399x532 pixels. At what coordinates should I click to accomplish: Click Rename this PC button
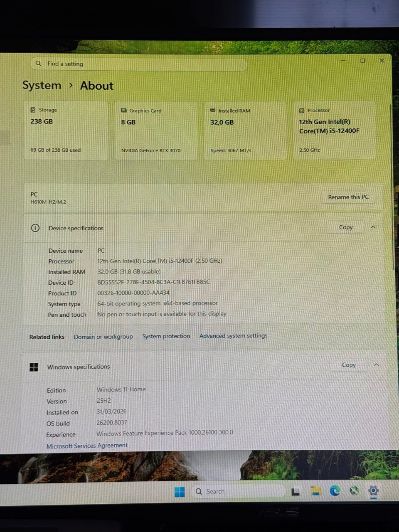tap(348, 197)
